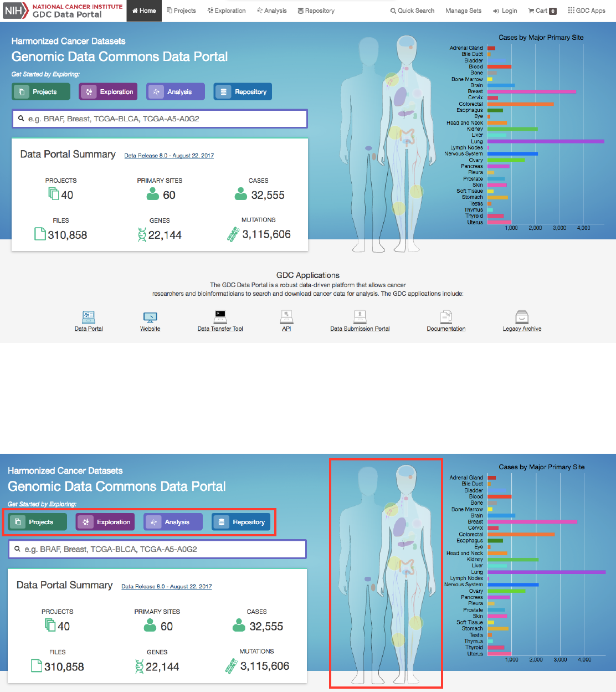Click the Exploration button in the lower enlarged banner
This screenshot has width=616, height=692.
[105, 522]
